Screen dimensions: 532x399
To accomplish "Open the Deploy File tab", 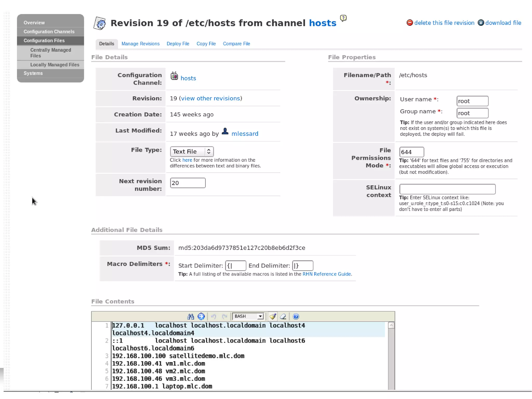I will [178, 44].
